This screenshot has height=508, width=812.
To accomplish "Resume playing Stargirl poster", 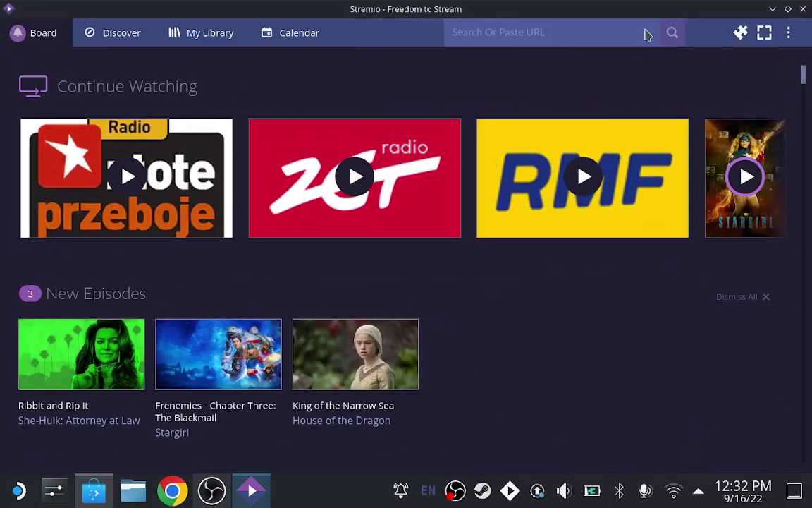I will (x=744, y=178).
